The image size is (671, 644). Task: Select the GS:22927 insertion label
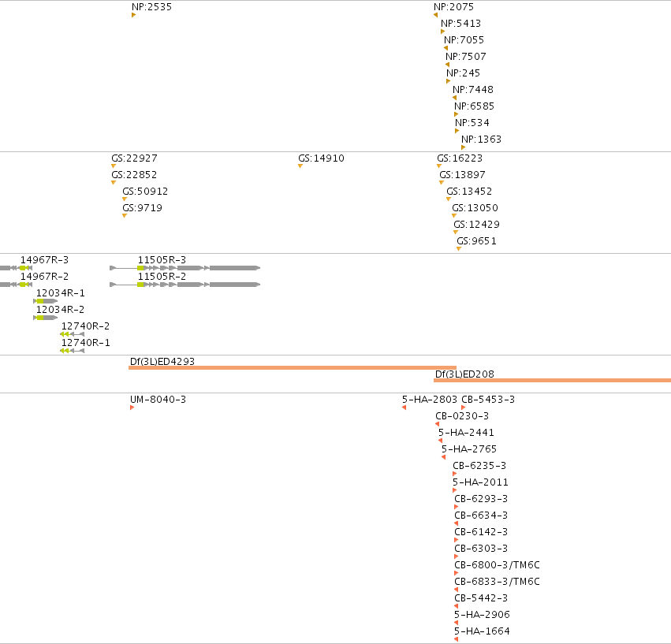[x=134, y=158]
